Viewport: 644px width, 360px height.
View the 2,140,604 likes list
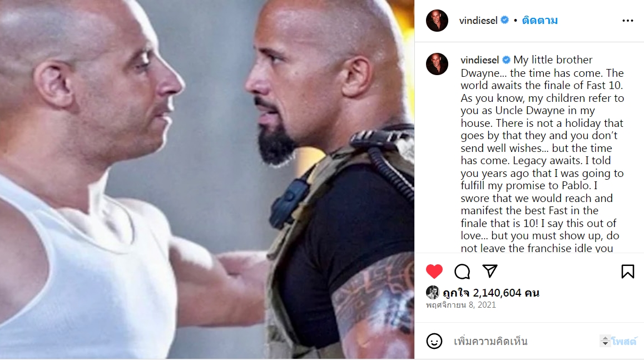click(491, 293)
